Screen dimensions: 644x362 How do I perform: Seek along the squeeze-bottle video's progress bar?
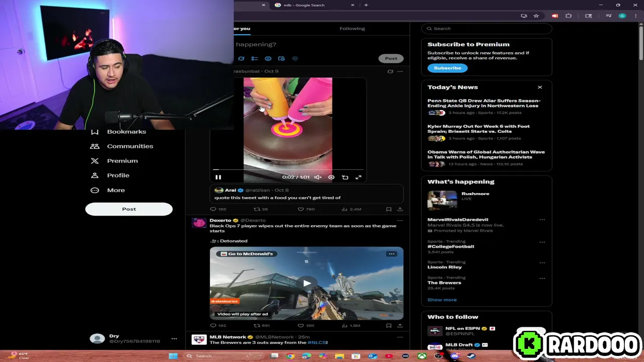[x=288, y=170]
